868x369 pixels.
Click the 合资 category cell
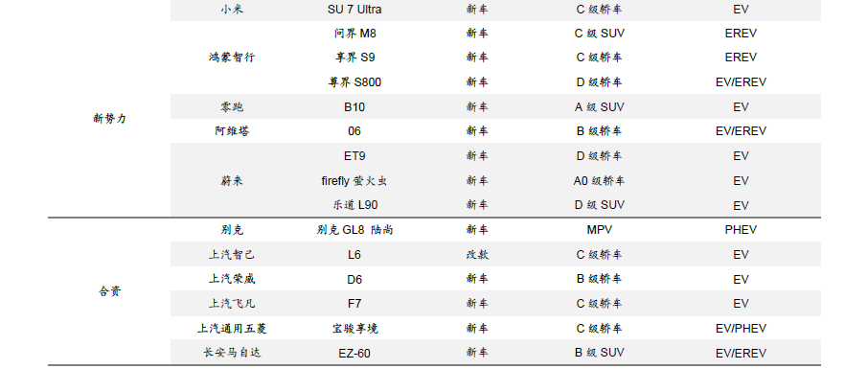pyautogui.click(x=109, y=291)
